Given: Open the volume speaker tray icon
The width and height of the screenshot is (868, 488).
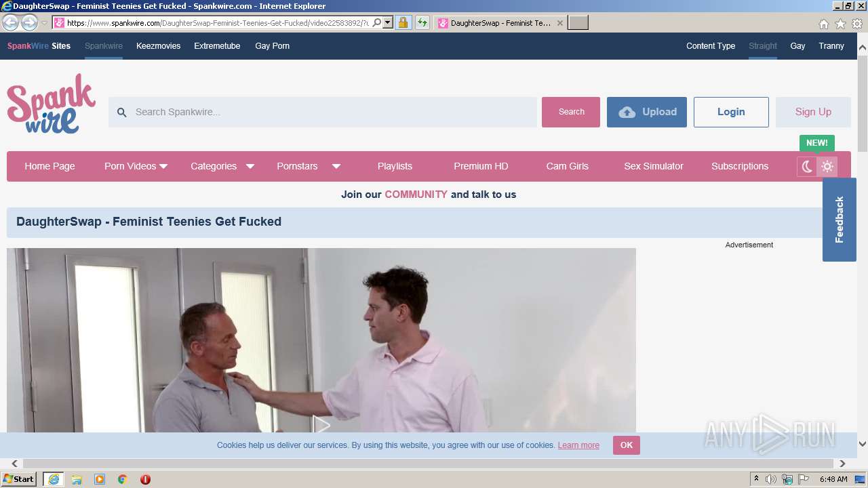Looking at the screenshot, I should [x=771, y=479].
